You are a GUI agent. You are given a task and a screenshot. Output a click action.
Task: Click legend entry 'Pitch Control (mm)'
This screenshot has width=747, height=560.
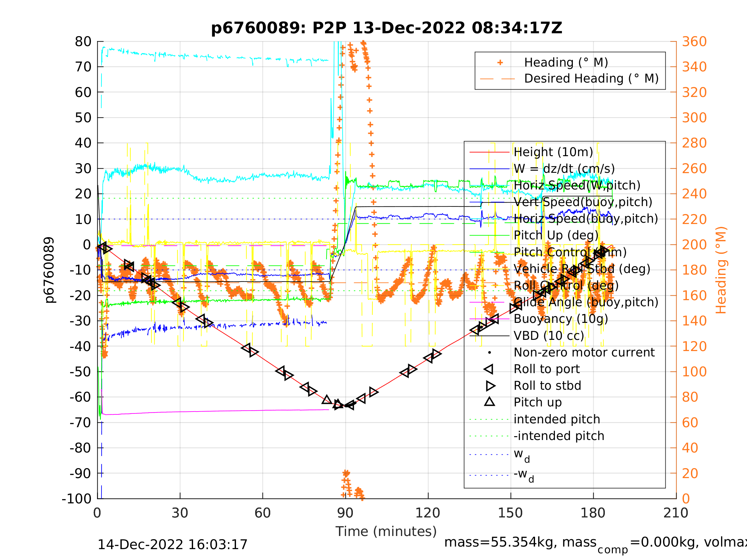[570, 252]
